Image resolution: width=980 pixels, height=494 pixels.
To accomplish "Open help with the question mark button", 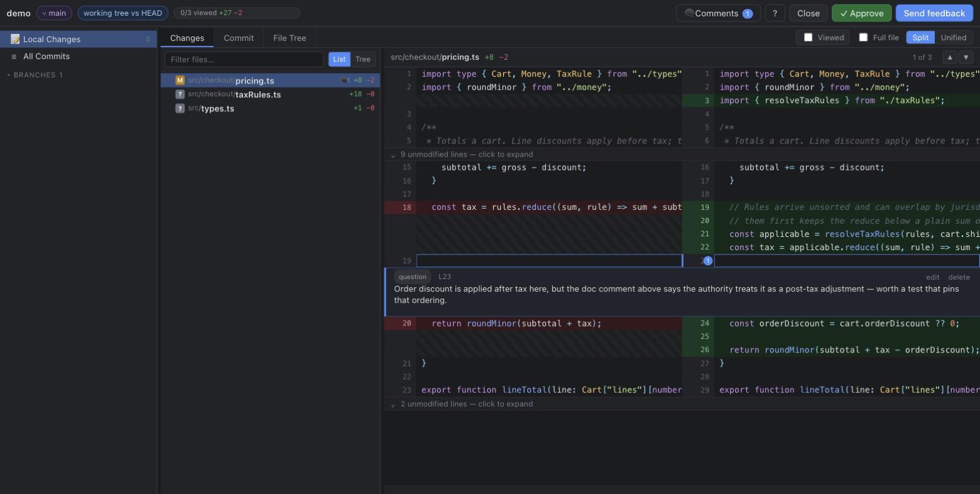I will [775, 13].
